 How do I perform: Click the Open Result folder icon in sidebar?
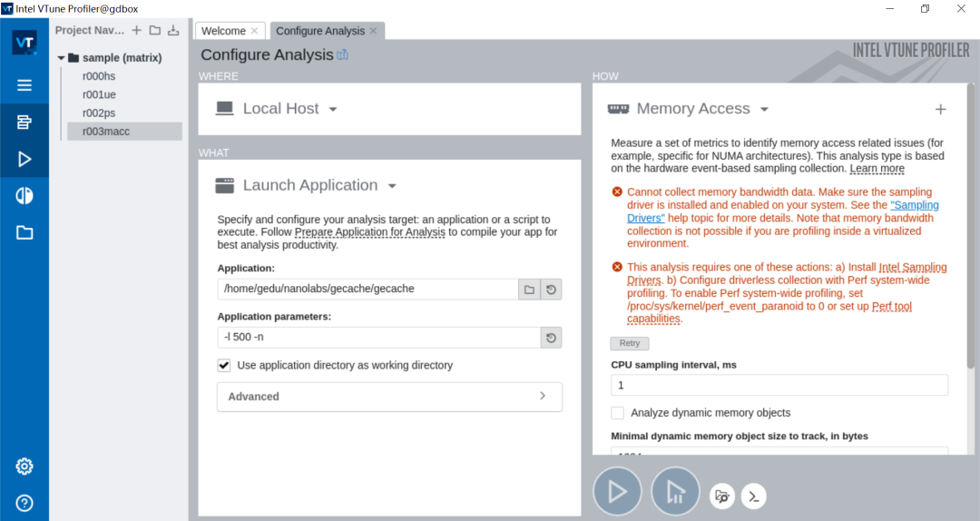pos(24,232)
